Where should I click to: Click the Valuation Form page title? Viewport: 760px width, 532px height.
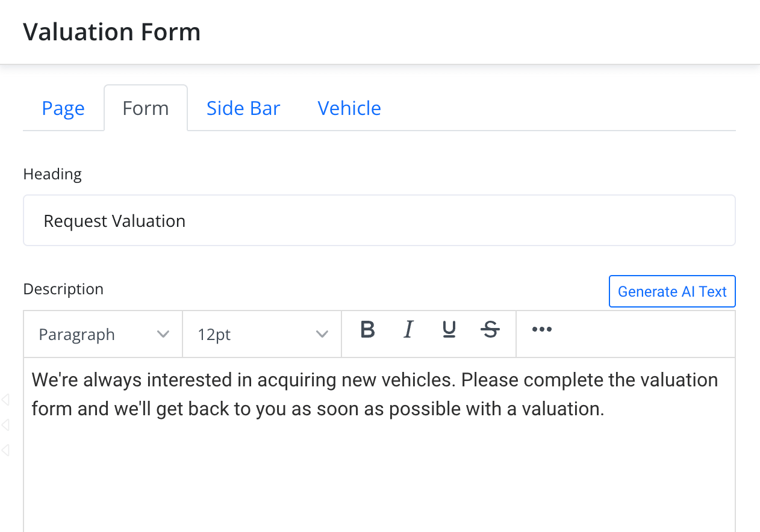pyautogui.click(x=112, y=32)
